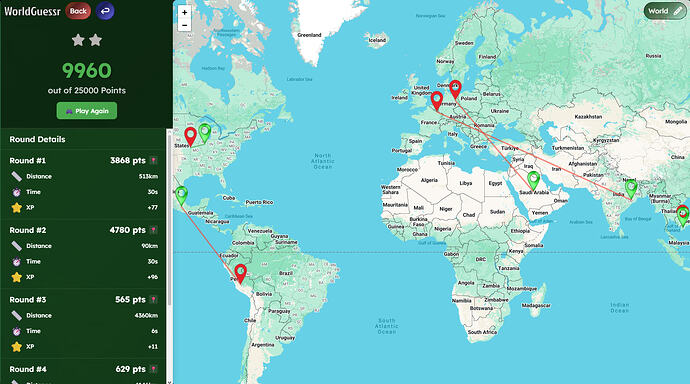The image size is (690, 384).
Task: Click the pin icon next to Round #3 points
Action: pos(154,300)
